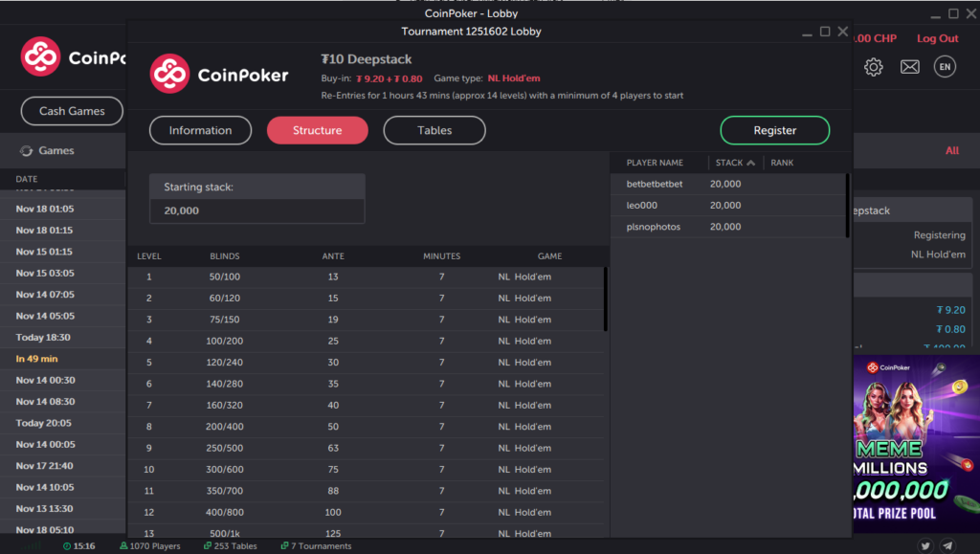
Task: Register for the Deepstack tournament
Action: (775, 130)
